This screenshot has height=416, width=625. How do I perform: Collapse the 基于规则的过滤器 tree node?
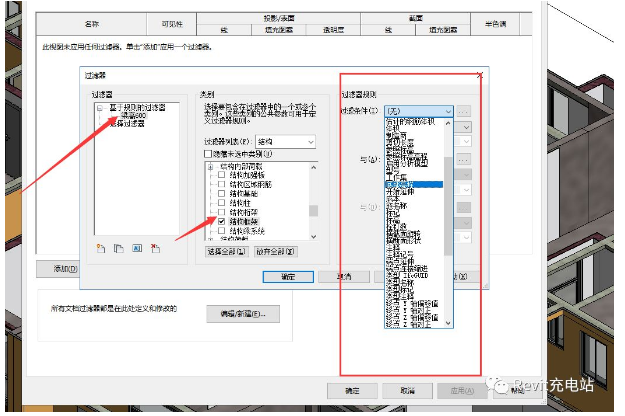[100, 108]
